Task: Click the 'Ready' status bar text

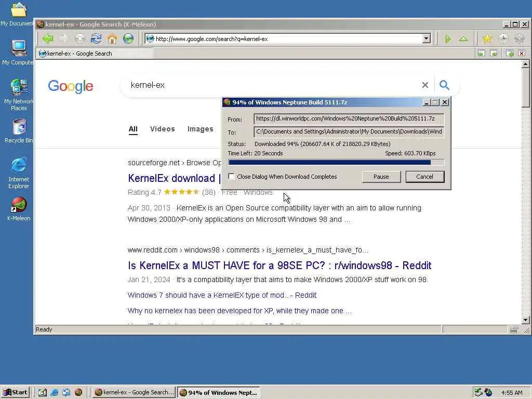Action: click(44, 329)
